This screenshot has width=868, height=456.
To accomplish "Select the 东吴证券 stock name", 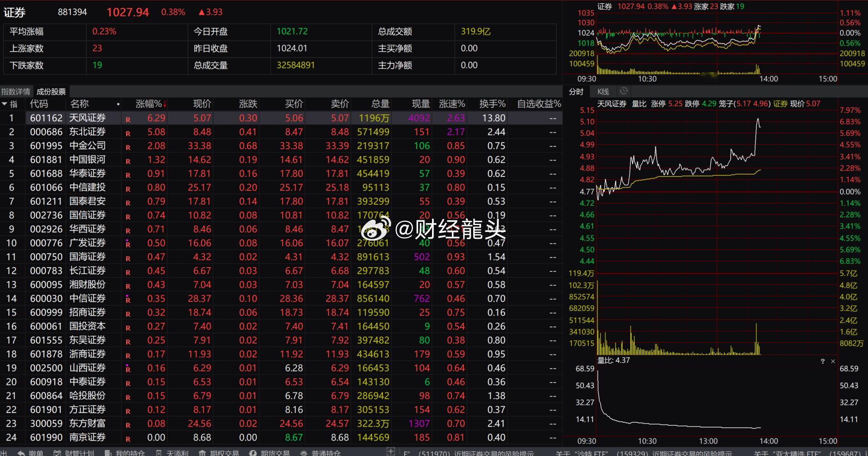I will (x=87, y=340).
